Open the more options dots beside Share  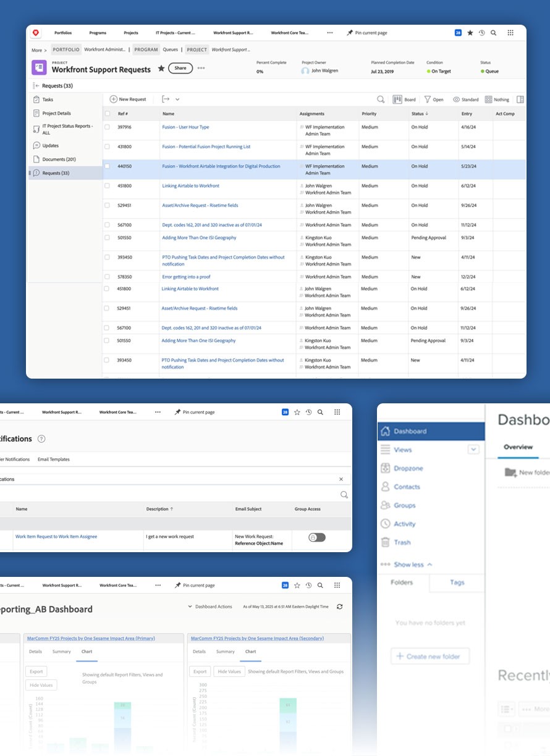pyautogui.click(x=201, y=69)
